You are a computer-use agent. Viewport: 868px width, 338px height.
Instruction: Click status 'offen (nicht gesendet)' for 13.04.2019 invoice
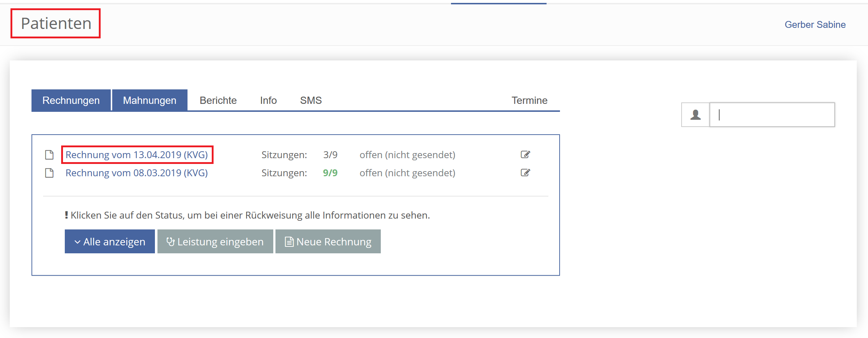(x=408, y=155)
